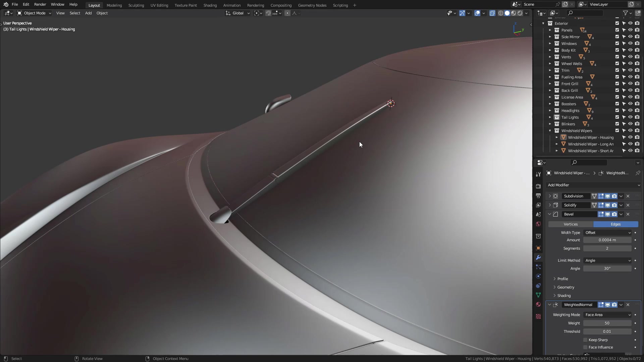Viewport: 644px width, 362px height.
Task: Switch to the Shading workspace tab
Action: (210, 5)
